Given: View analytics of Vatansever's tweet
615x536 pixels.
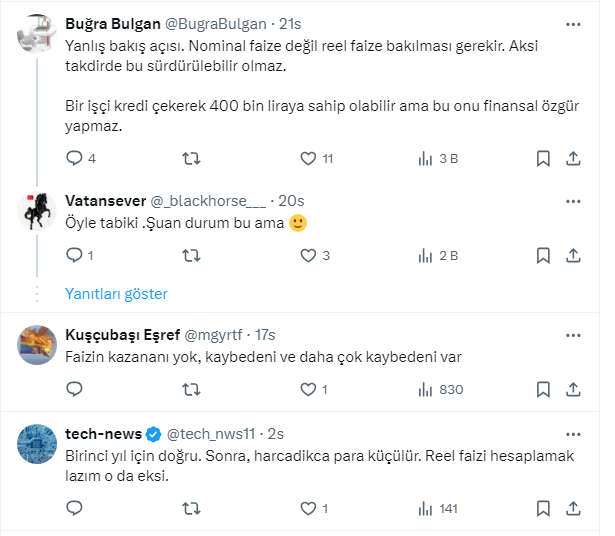Looking at the screenshot, I should click(425, 255).
